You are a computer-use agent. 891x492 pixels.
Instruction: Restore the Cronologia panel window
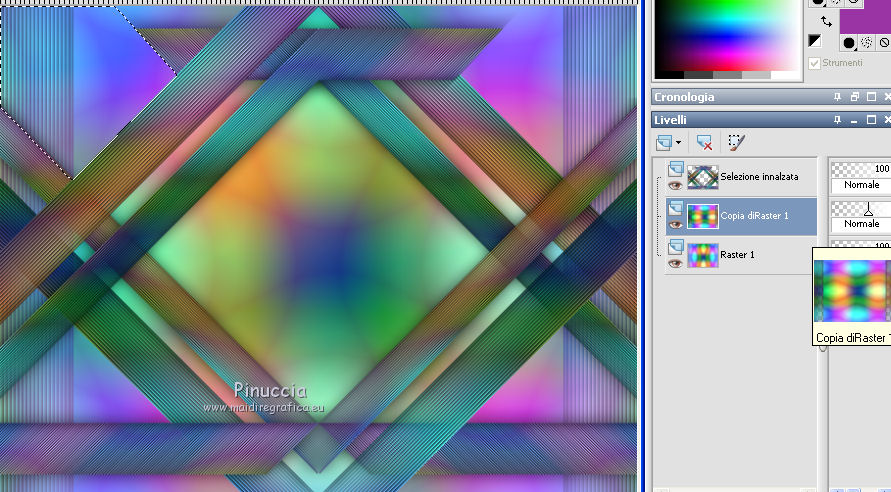(x=854, y=97)
